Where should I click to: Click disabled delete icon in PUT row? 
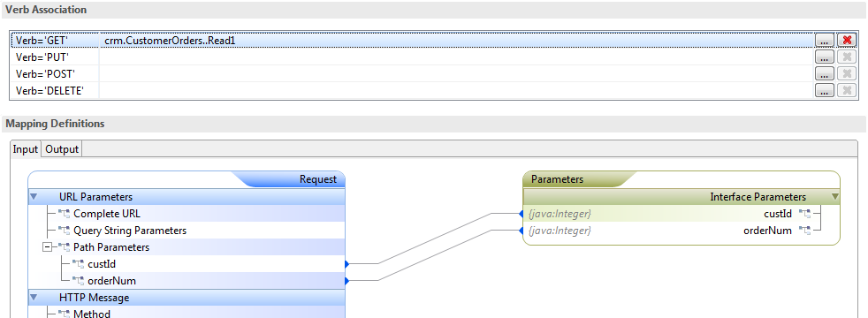click(847, 57)
